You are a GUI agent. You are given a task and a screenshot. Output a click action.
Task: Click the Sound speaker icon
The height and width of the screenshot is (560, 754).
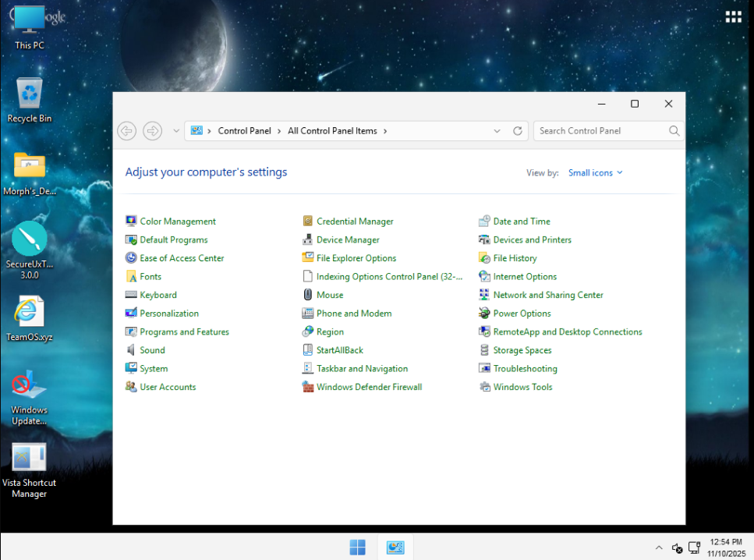tap(131, 350)
